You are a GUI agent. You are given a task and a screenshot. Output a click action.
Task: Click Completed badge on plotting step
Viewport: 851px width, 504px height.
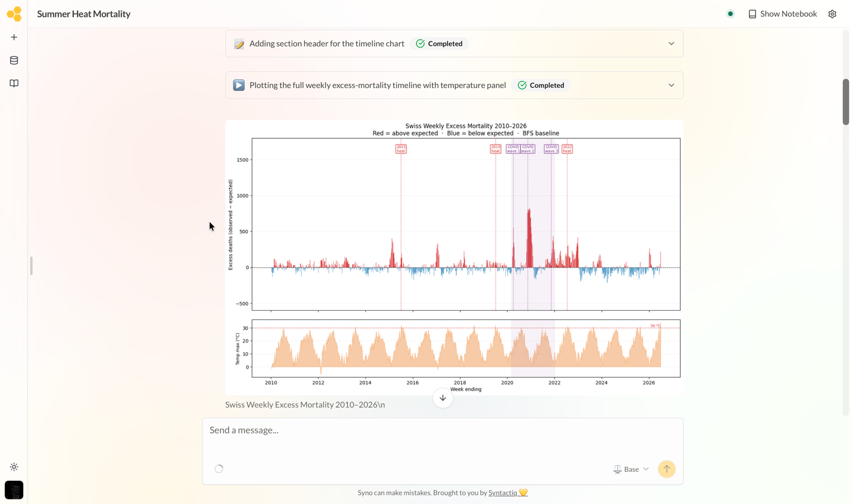click(541, 85)
